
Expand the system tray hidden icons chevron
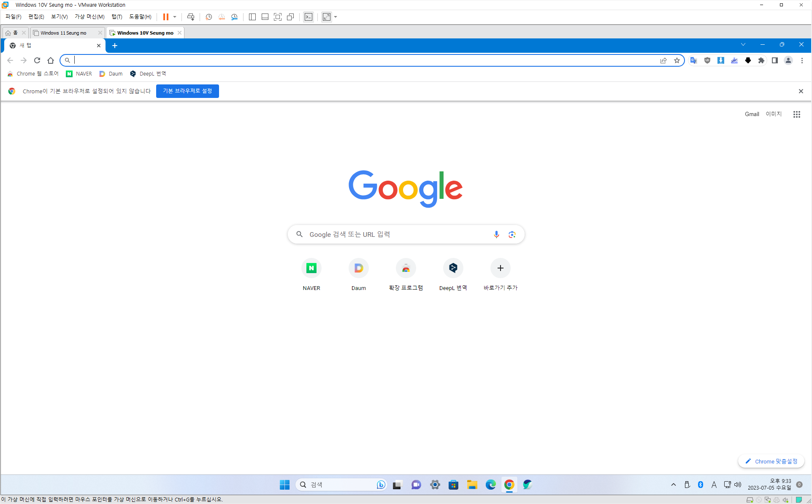(x=673, y=485)
